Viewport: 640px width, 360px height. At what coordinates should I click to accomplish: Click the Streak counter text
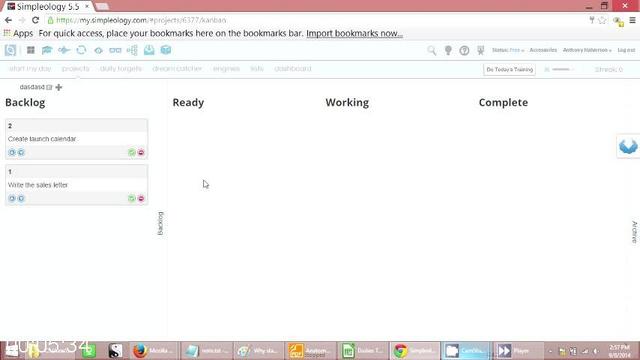tap(609, 70)
